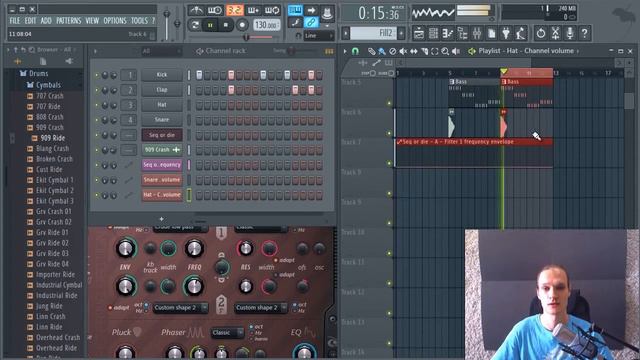This screenshot has height=360, width=640.
Task: Open the EDIT menu
Action: [x=30, y=21]
